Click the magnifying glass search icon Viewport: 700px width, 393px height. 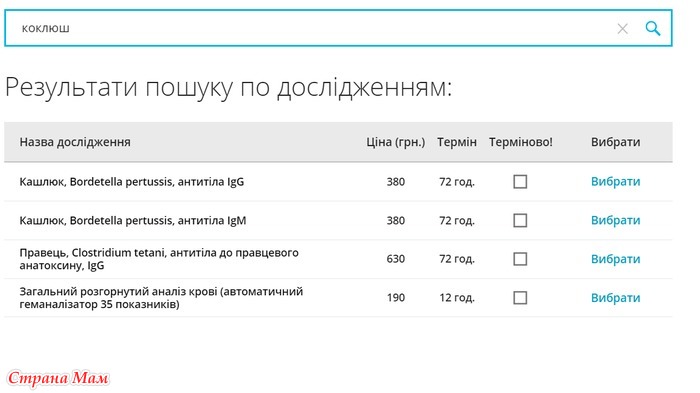coord(653,29)
